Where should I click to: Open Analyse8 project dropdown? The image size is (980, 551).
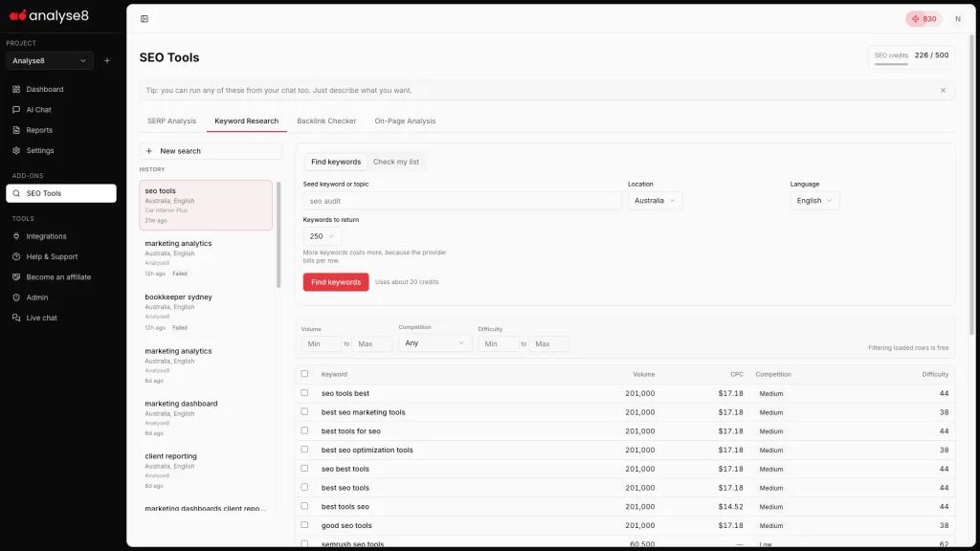(50, 60)
